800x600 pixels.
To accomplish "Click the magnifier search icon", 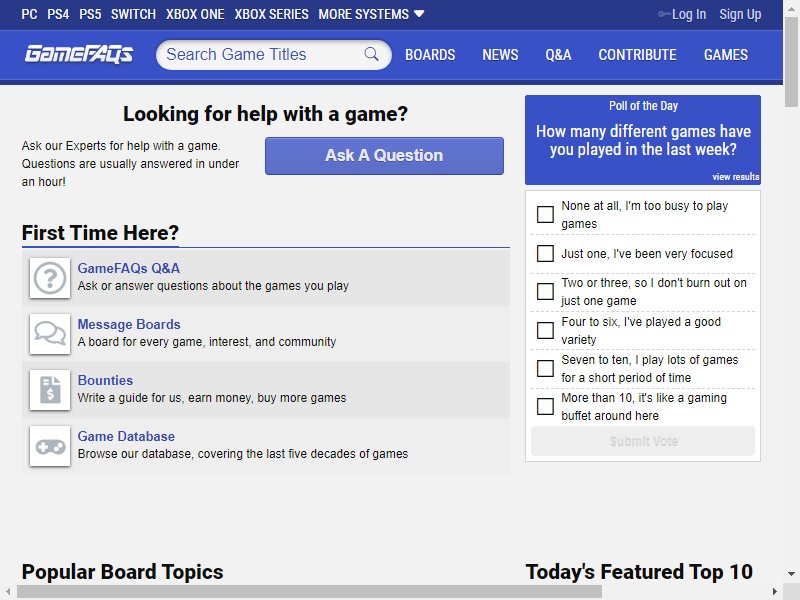I will [371, 54].
